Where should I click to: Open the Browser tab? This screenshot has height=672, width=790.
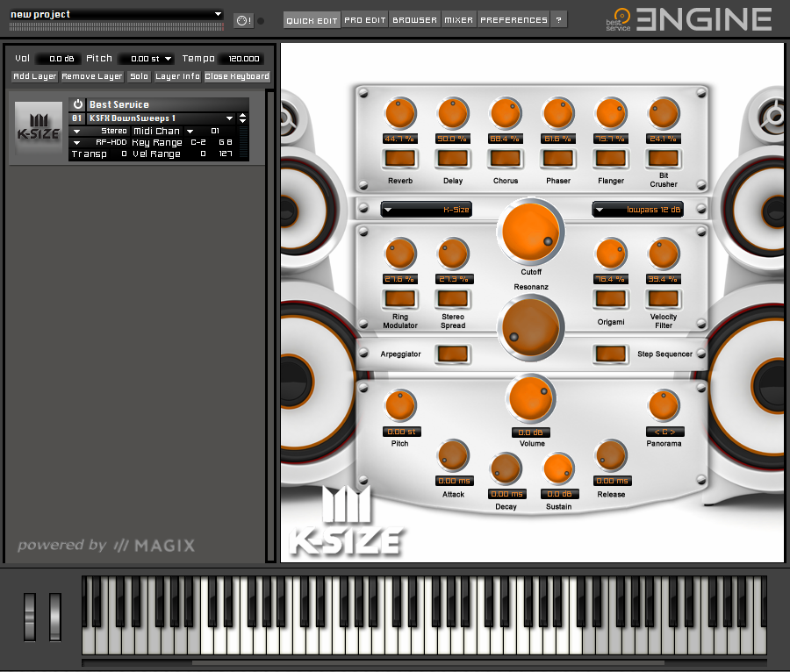pyautogui.click(x=414, y=20)
